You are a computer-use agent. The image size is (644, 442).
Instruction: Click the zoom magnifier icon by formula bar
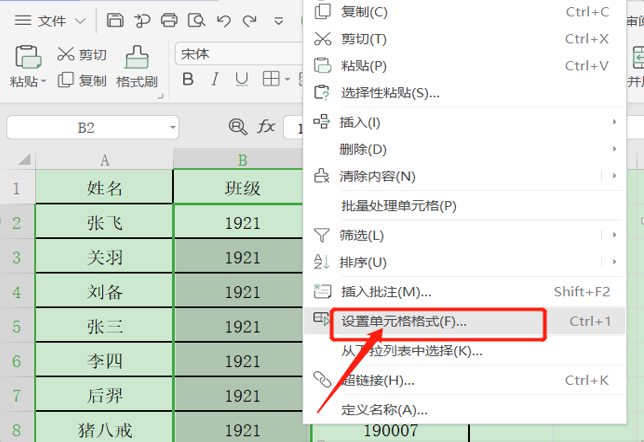point(238,127)
